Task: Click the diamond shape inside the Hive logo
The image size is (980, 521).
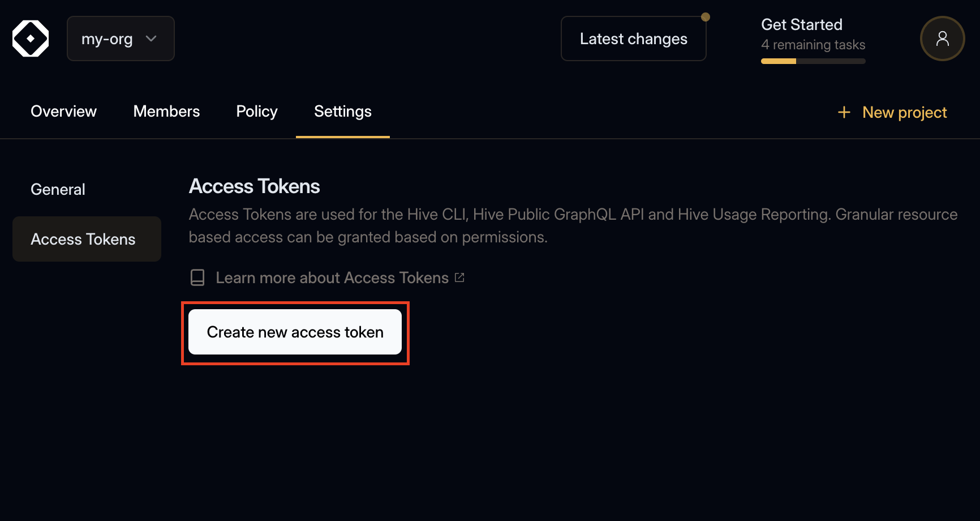Action: 30,38
